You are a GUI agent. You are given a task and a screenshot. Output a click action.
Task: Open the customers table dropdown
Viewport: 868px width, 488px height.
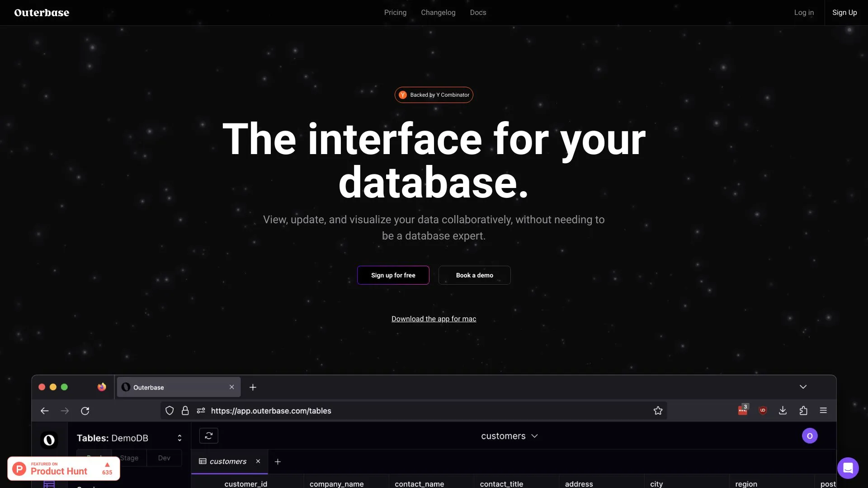[509, 436]
